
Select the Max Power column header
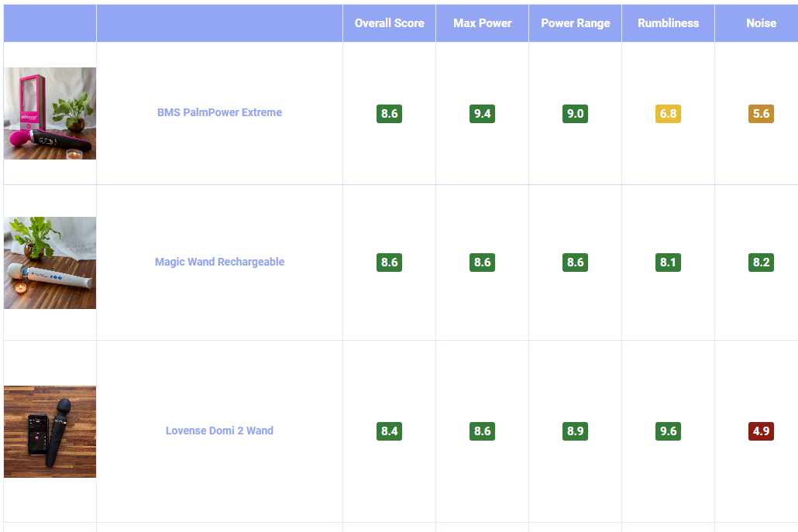482,23
